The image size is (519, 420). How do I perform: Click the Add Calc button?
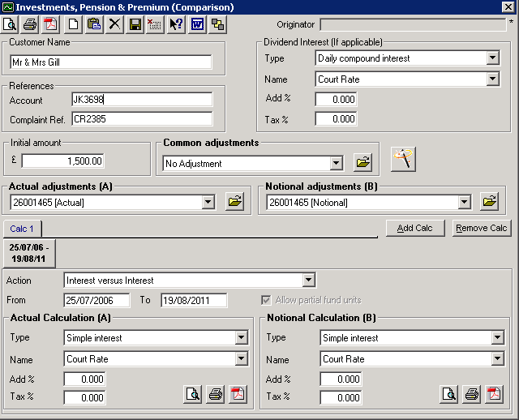pyautogui.click(x=415, y=228)
